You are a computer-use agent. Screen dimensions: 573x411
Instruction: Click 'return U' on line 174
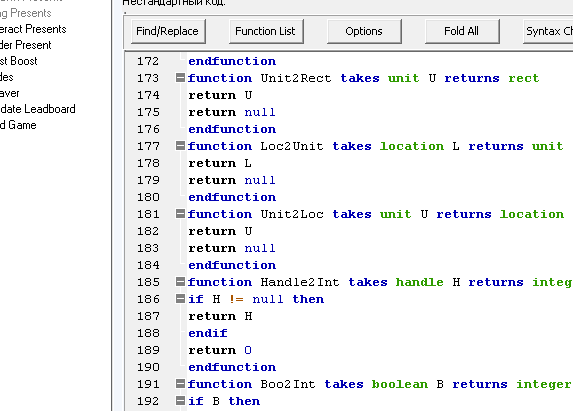220,95
